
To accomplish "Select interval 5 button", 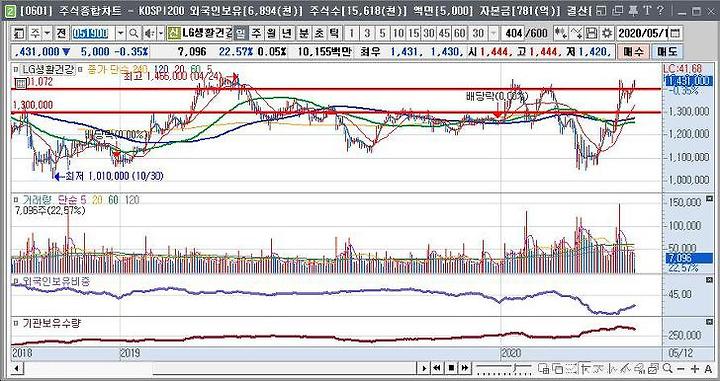I will [382, 33].
